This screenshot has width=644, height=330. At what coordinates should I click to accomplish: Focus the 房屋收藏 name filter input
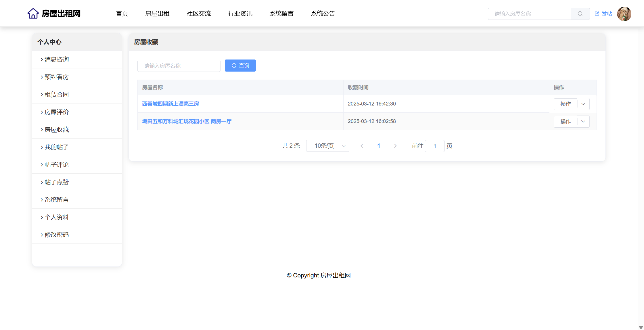pyautogui.click(x=179, y=66)
